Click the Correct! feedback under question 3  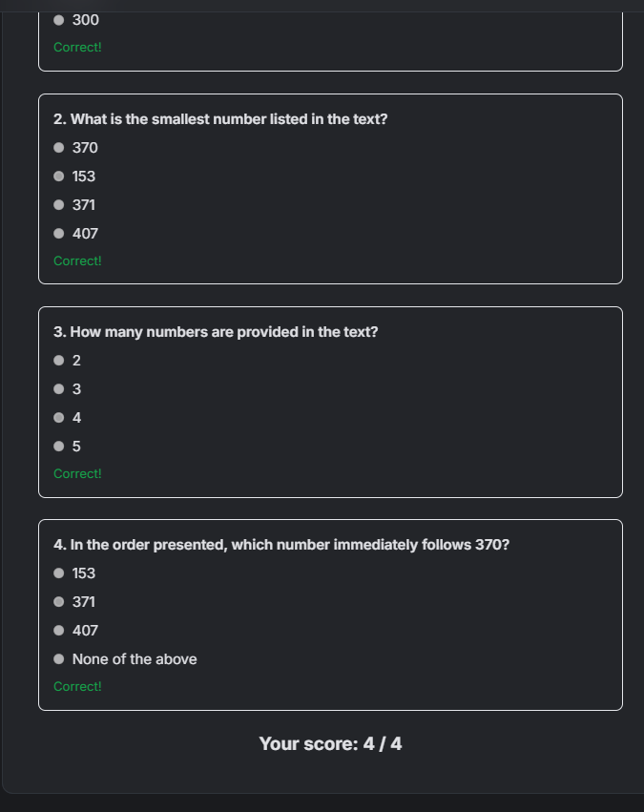click(x=77, y=473)
